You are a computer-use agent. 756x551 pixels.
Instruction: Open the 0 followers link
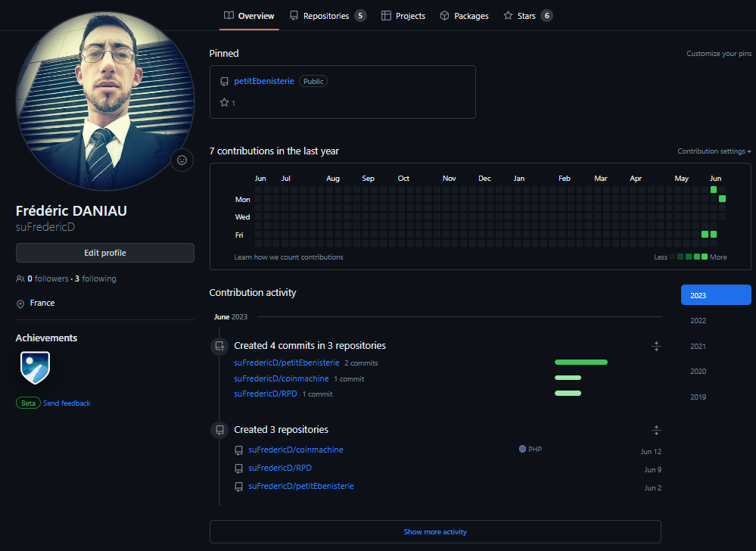[x=48, y=279]
